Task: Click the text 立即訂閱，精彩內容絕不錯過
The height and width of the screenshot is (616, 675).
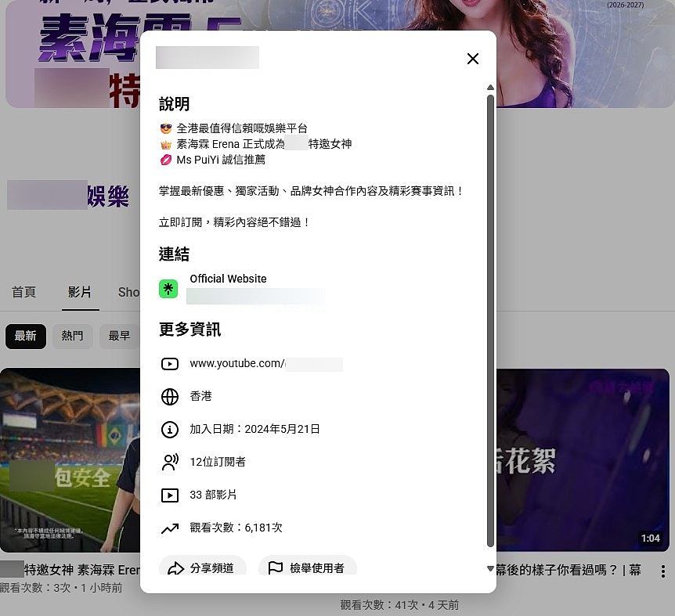Action: coord(234,223)
